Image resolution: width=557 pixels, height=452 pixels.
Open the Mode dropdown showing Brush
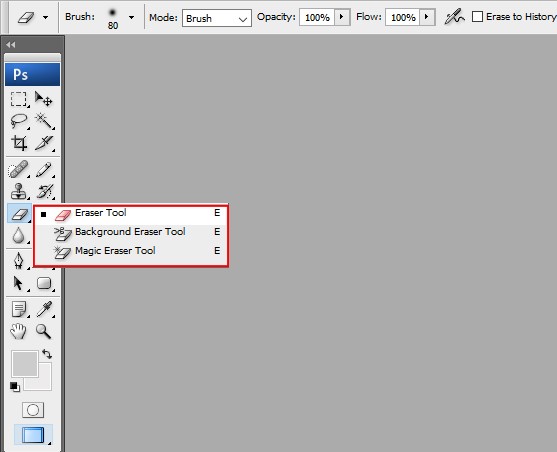(217, 18)
